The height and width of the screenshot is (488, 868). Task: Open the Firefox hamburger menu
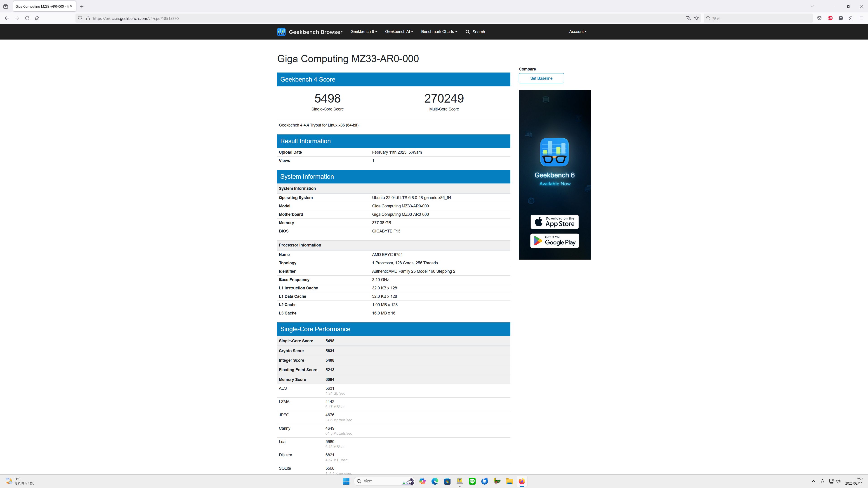click(x=861, y=18)
